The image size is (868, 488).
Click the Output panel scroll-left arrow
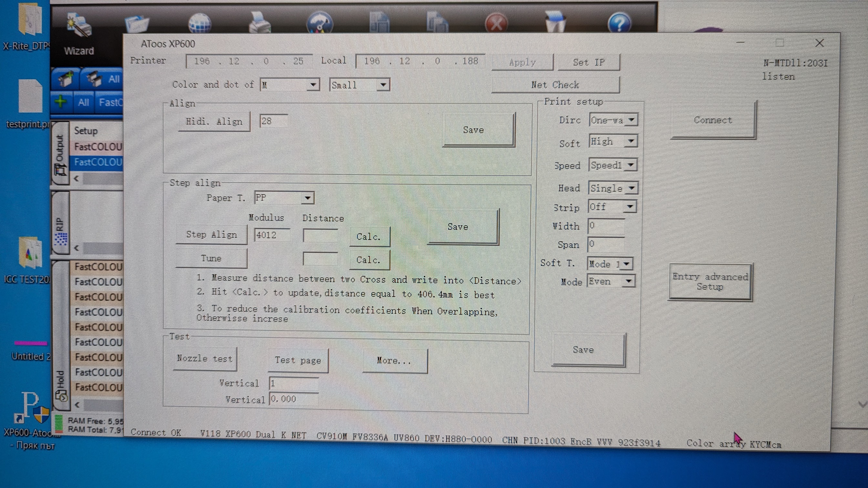tap(77, 178)
